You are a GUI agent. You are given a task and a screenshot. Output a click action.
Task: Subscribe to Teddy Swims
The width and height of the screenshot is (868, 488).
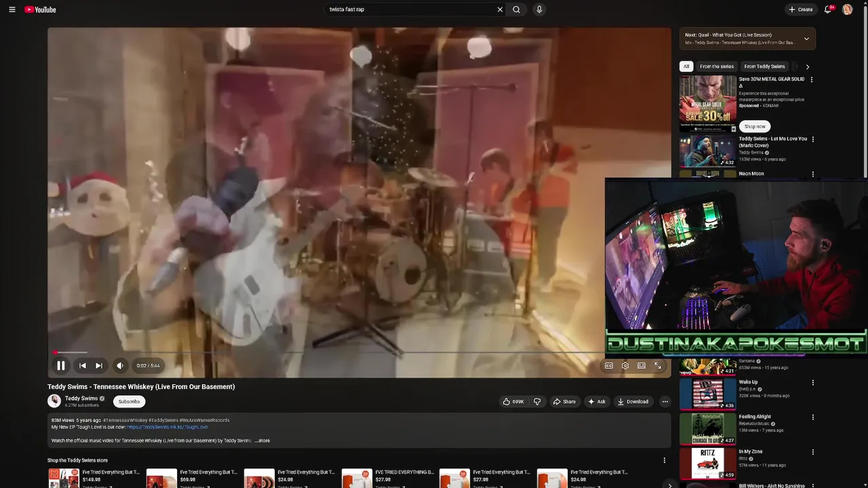(x=129, y=401)
